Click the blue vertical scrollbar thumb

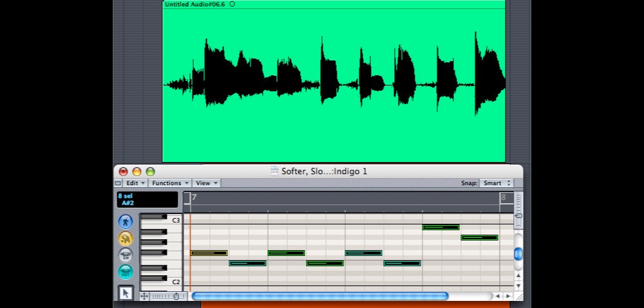(518, 254)
